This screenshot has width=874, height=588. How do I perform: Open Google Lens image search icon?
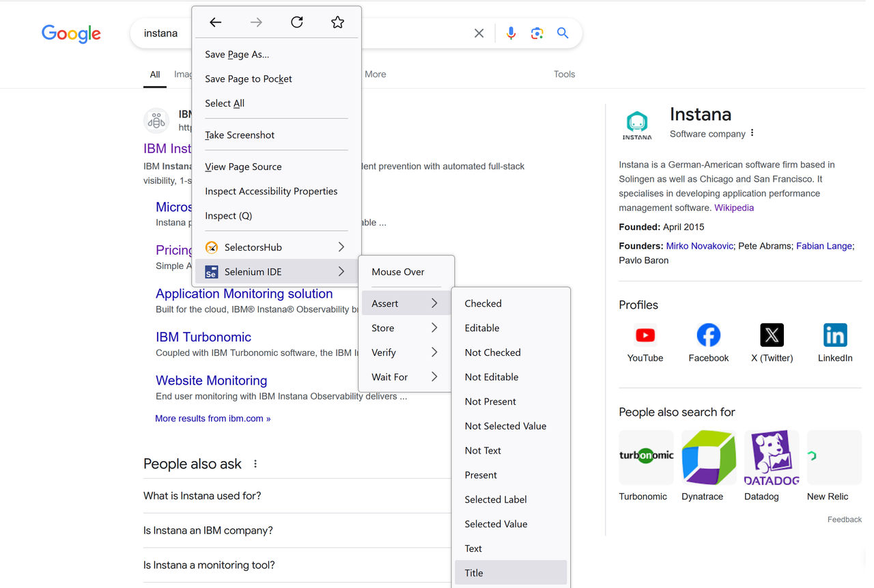pyautogui.click(x=537, y=33)
